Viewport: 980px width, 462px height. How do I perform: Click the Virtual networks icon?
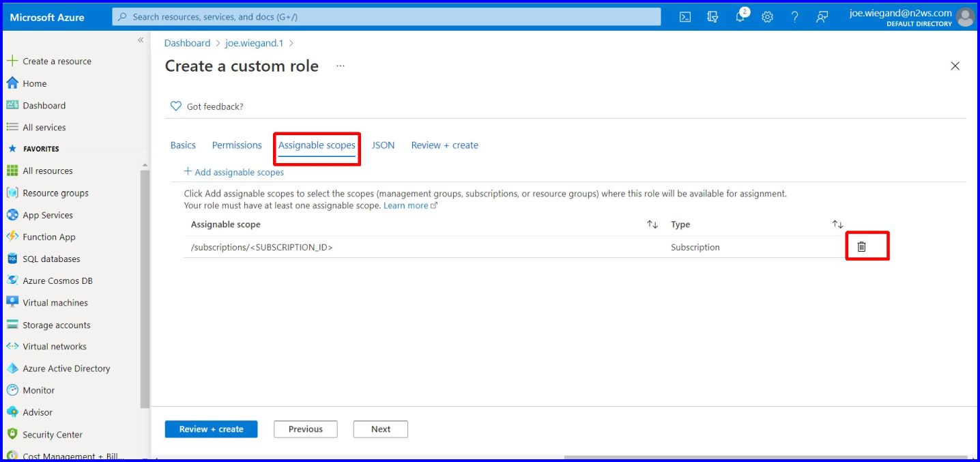pos(12,346)
